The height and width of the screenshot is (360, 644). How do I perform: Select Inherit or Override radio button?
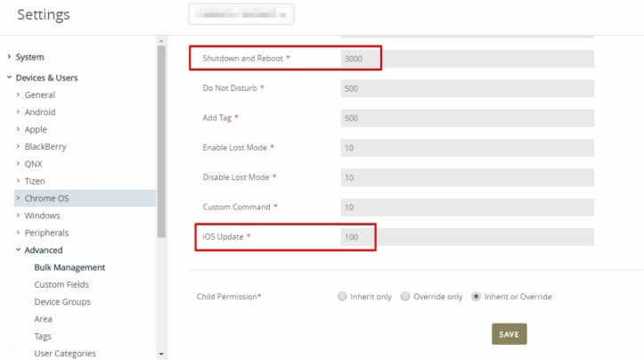tap(477, 297)
